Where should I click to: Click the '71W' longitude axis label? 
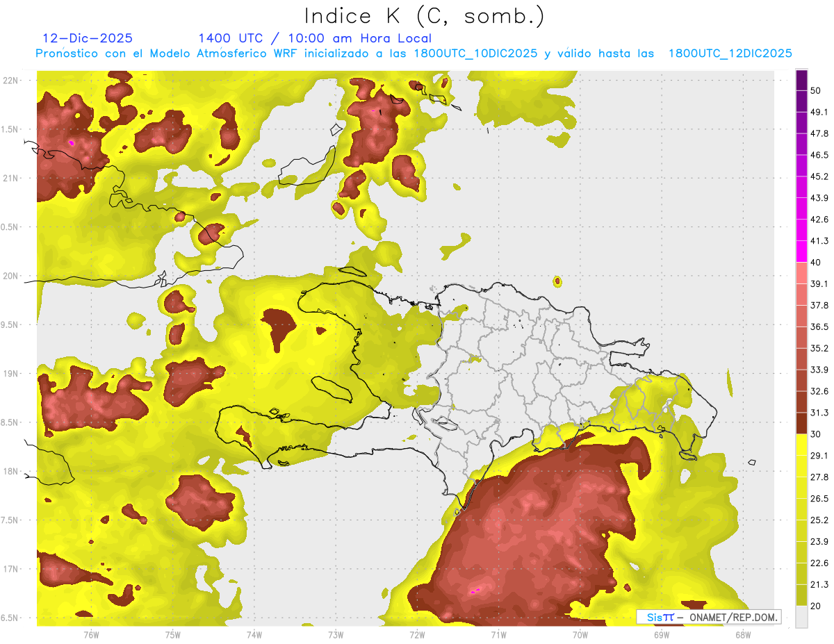[498, 635]
